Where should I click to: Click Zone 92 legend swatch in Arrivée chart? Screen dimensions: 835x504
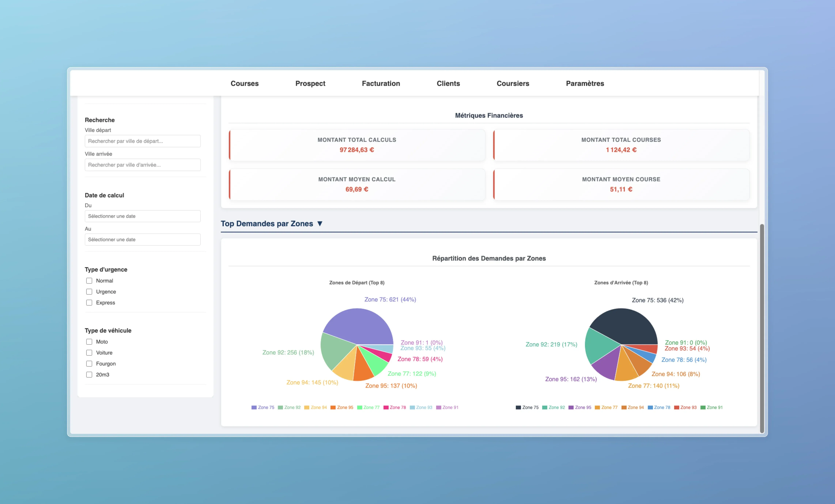(x=545, y=408)
